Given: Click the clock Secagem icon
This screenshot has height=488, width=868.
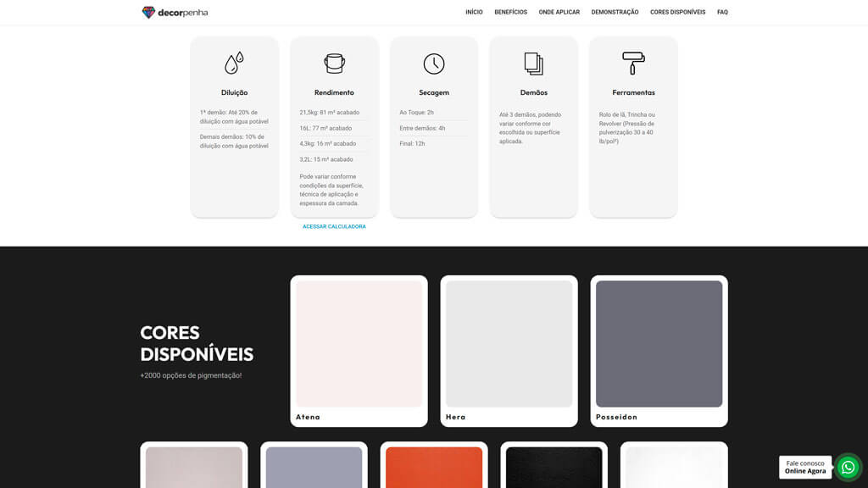Looking at the screenshot, I should (x=434, y=64).
